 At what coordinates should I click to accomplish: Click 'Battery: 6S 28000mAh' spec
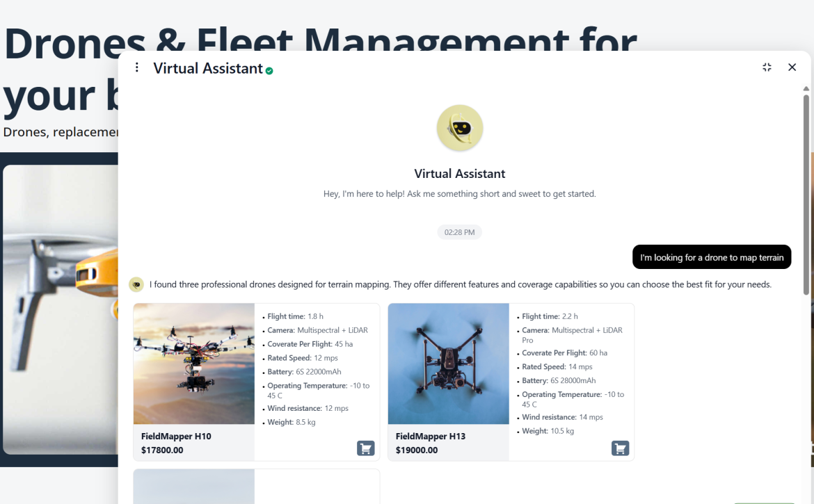point(559,380)
